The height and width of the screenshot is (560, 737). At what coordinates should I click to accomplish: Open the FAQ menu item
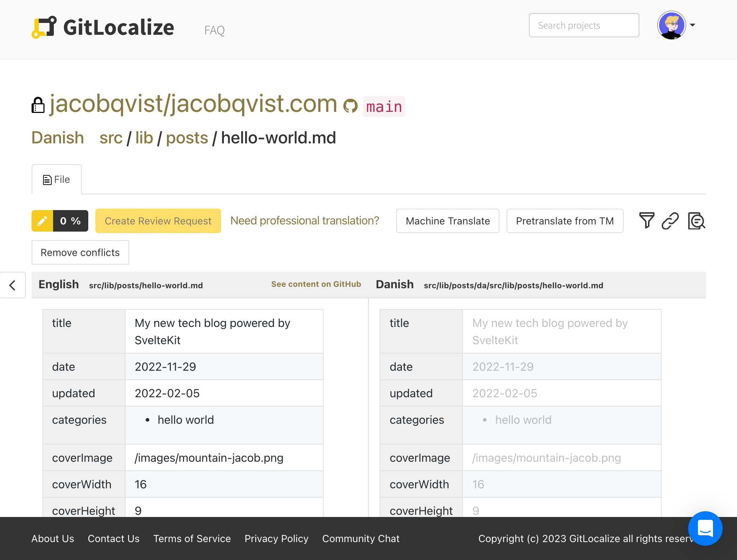click(215, 30)
